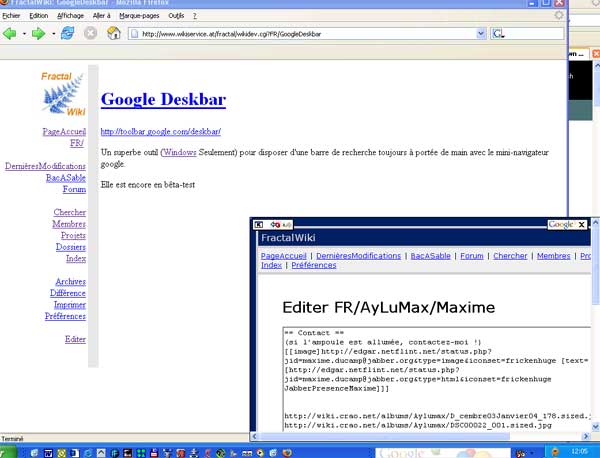This screenshot has height=458, width=600.
Task: Open the Forward button history dropdown arrow
Action: pos(52,34)
